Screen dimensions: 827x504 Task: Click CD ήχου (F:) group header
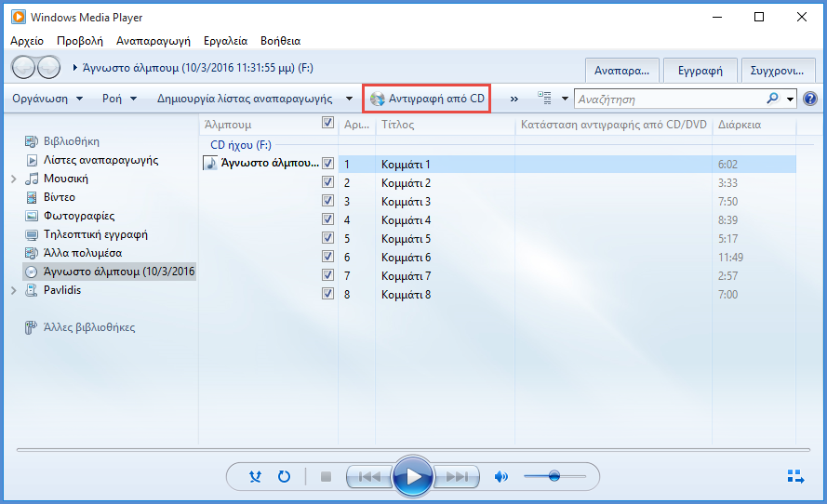241,145
